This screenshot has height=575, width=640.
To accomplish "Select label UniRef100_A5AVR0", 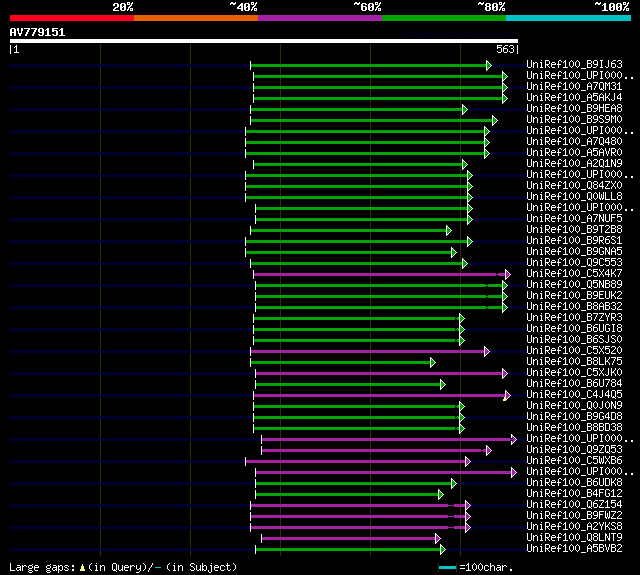I will point(574,153).
